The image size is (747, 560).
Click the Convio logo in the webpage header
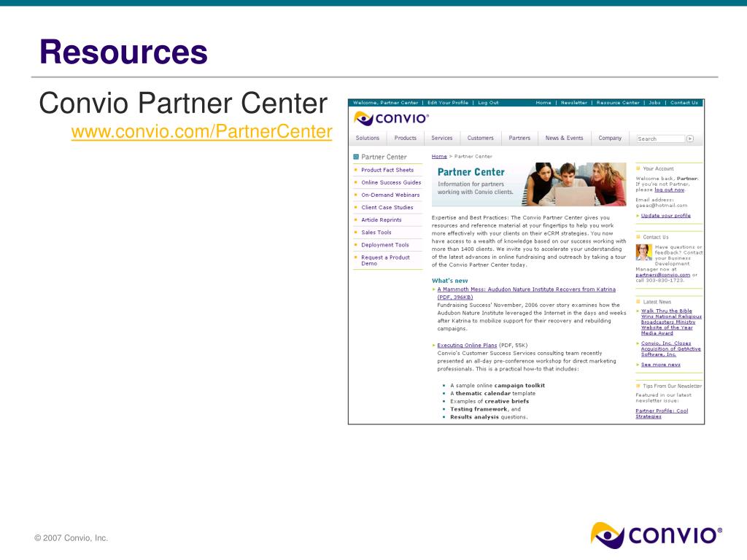pyautogui.click(x=391, y=118)
